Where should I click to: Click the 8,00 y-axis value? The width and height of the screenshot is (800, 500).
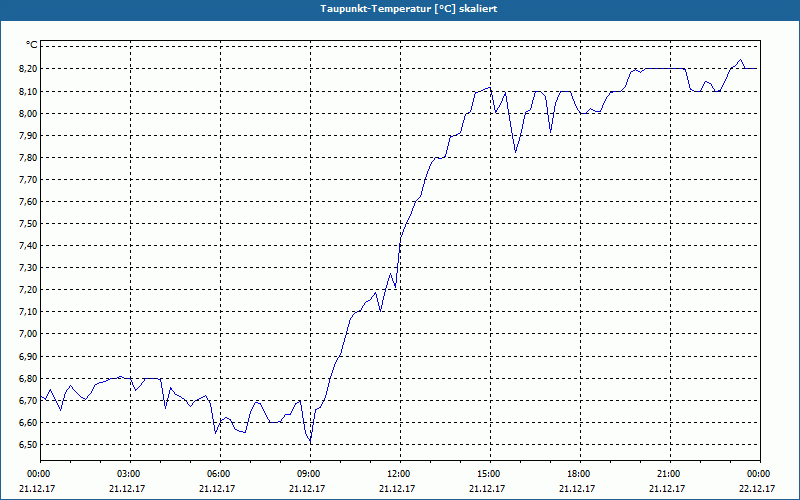28,113
